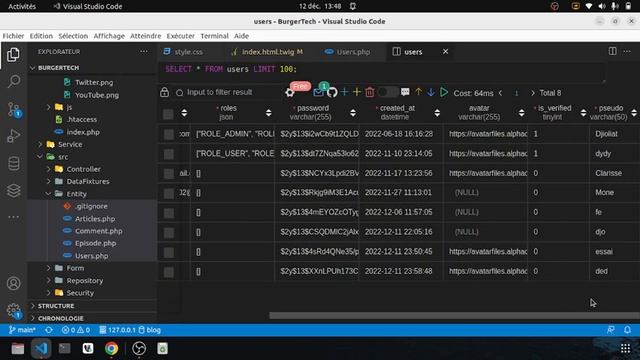Click the speech bubble icon in toolbar
Screen dimensions: 640x360
[405, 92]
